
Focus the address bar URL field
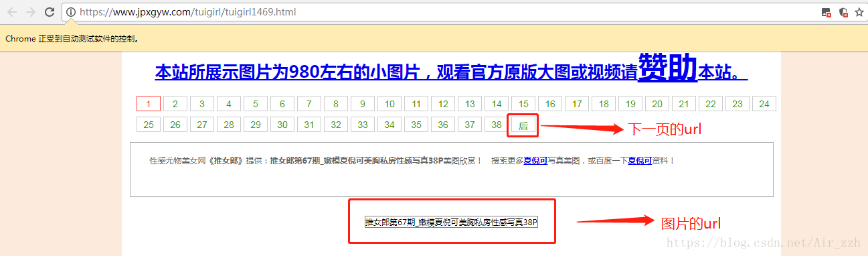point(442,12)
